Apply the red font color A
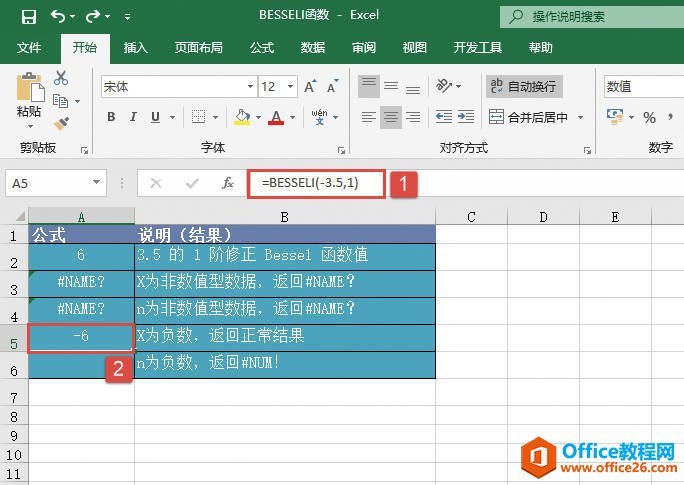This screenshot has height=485, width=684. [276, 117]
